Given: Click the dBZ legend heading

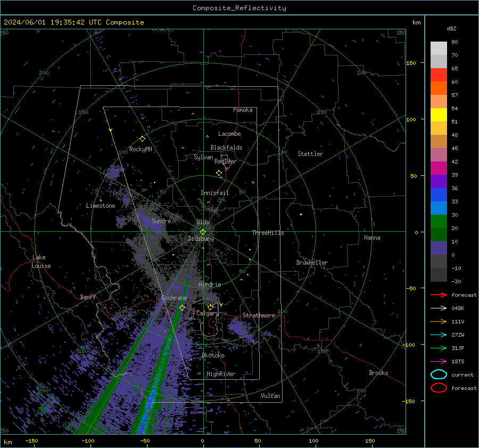Looking at the screenshot, I should pyautogui.click(x=451, y=29).
